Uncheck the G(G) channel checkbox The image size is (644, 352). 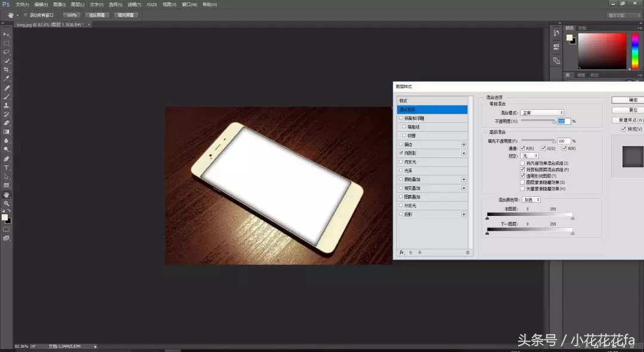point(542,147)
